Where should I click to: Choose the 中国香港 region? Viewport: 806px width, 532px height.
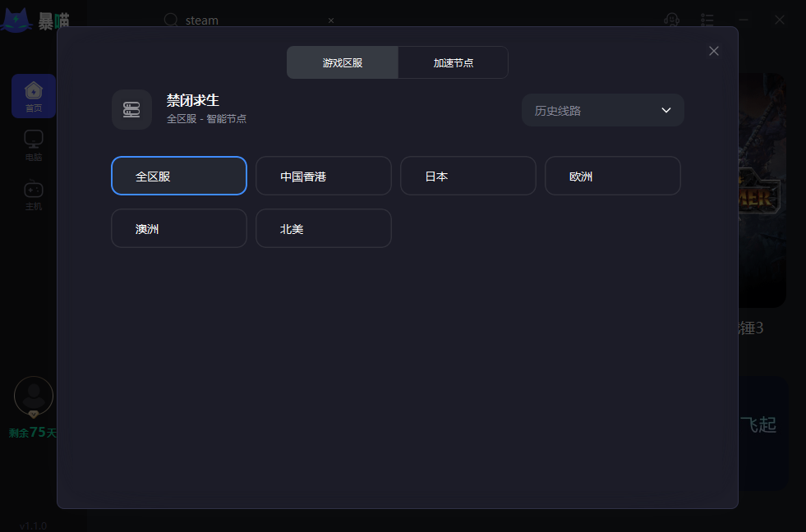tap(324, 176)
